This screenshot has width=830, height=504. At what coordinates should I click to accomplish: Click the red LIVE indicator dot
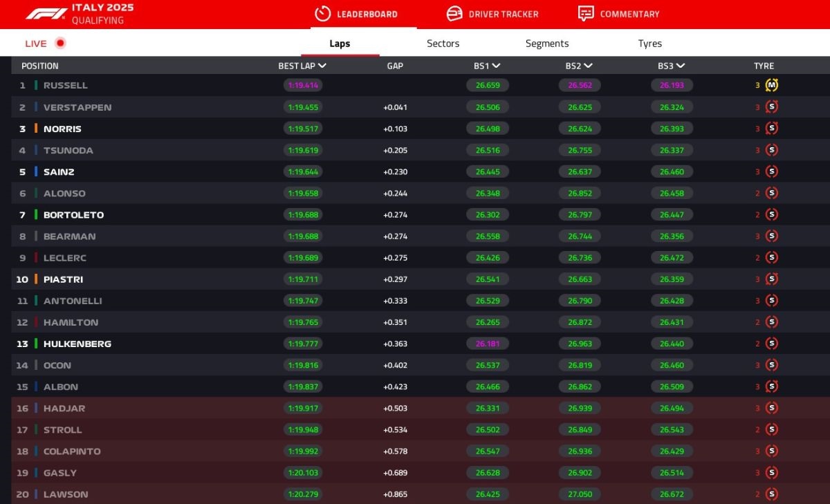(60, 44)
